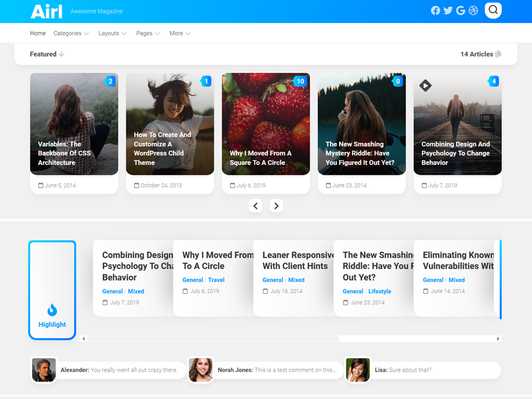Click the horizontal scrollbar right arrow
532x399 pixels.
click(x=498, y=339)
